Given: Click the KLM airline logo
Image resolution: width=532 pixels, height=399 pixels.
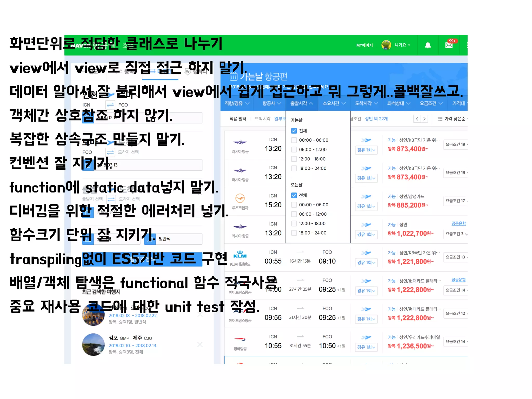Looking at the screenshot, I should (240, 255).
